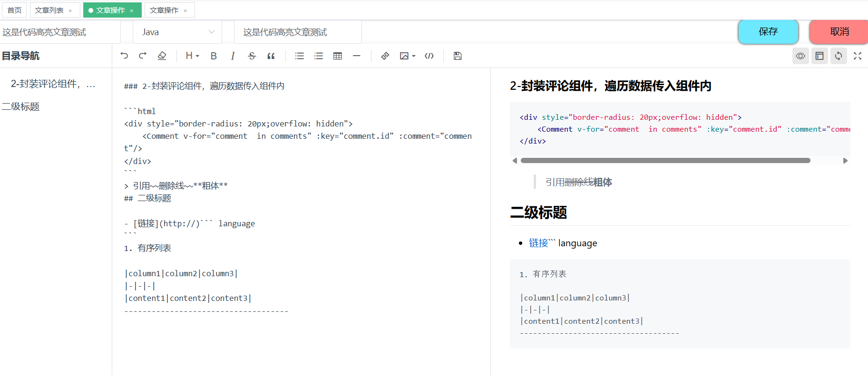This screenshot has width=868, height=386.
Task: Jump to 2-封装评论组件 in the directory nav
Action: pos(53,84)
